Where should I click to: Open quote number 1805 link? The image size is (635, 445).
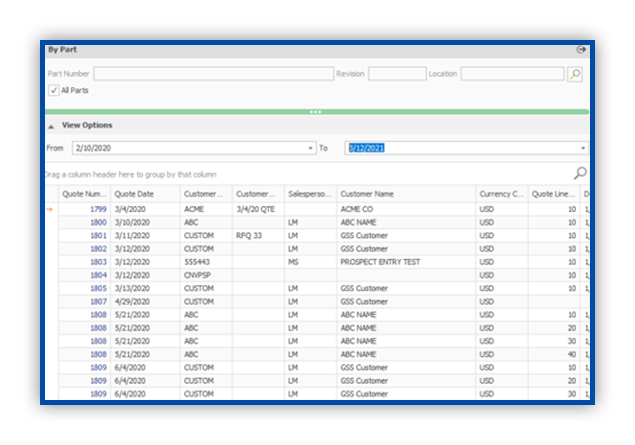[x=98, y=288]
